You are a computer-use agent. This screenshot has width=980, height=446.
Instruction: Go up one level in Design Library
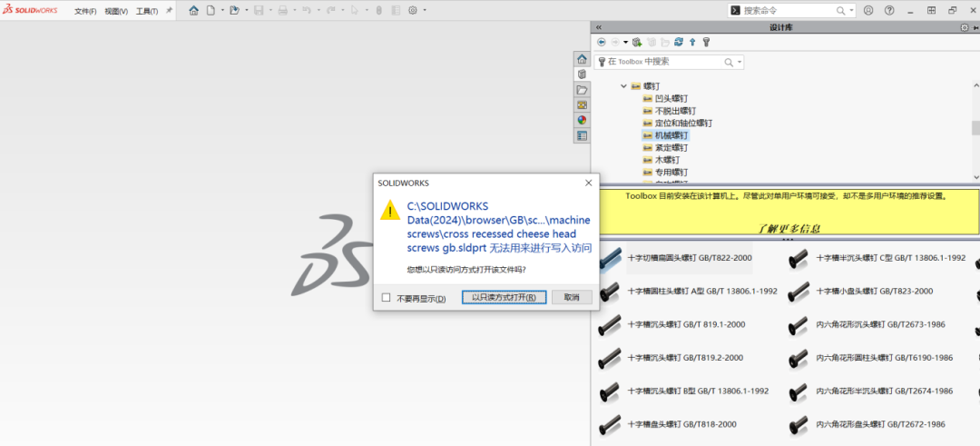(691, 42)
